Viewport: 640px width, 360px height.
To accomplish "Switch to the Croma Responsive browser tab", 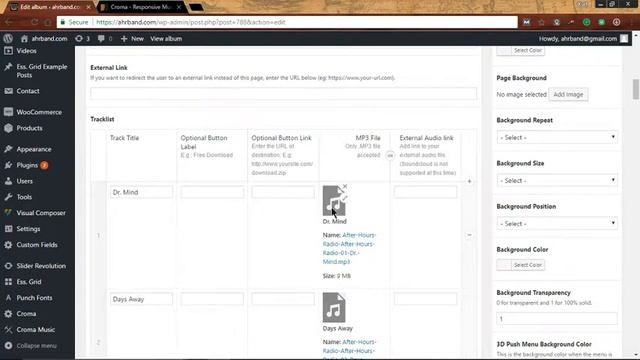I will pos(141,7).
